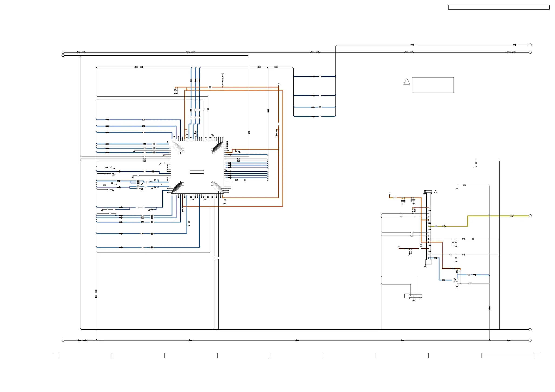Click the topmost terminal circle on the right edge
Screen dimensions: 555x392
coord(530,45)
